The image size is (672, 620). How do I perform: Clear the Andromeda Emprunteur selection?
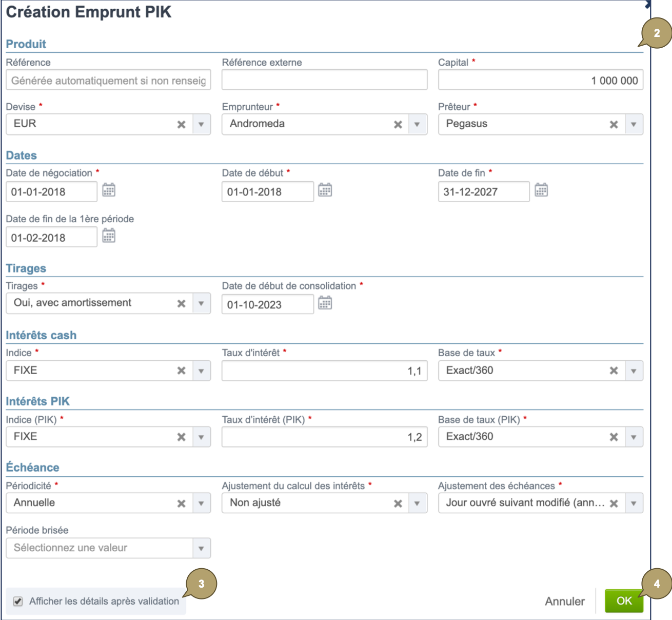pos(398,125)
